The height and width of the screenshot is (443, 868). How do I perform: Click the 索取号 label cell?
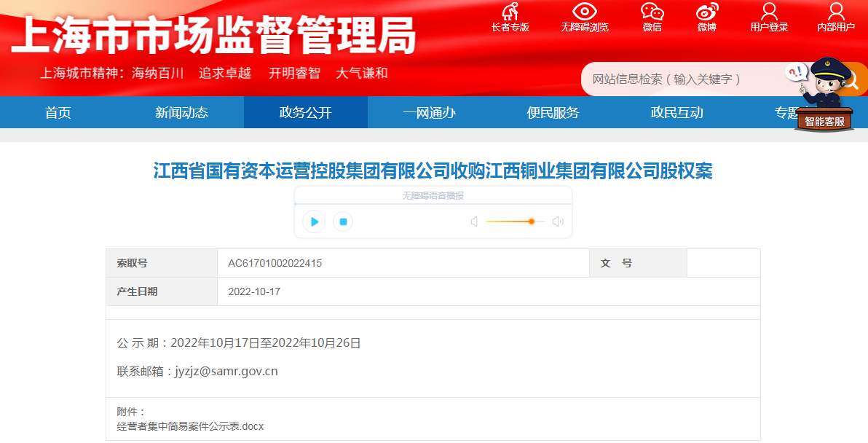[x=162, y=263]
